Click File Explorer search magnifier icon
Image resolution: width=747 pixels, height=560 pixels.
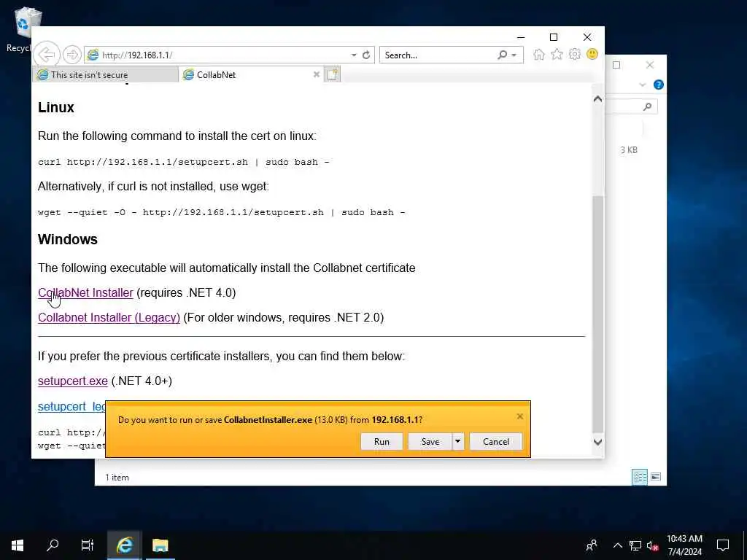tap(647, 106)
